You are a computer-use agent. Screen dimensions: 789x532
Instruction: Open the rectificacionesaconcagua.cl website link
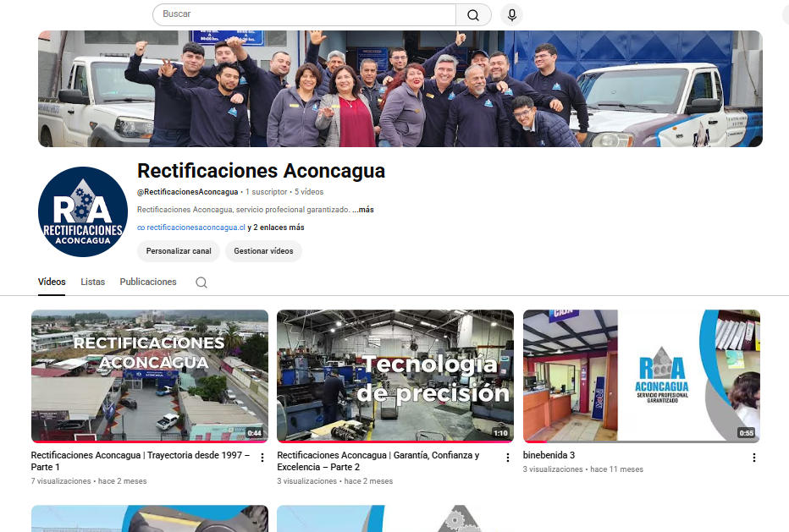click(196, 228)
